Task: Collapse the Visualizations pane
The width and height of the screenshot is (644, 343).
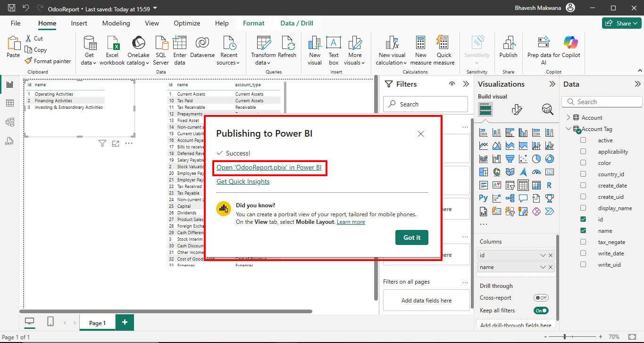Action: (x=552, y=84)
